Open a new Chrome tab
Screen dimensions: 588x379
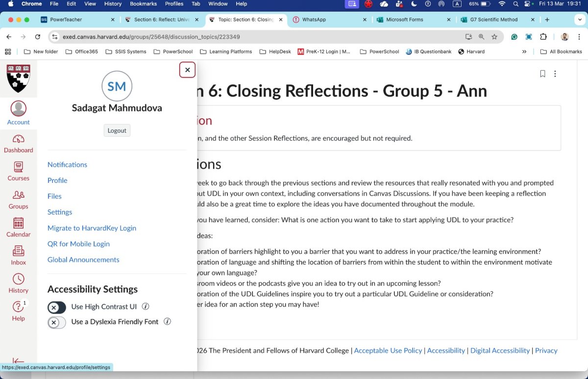point(547,20)
